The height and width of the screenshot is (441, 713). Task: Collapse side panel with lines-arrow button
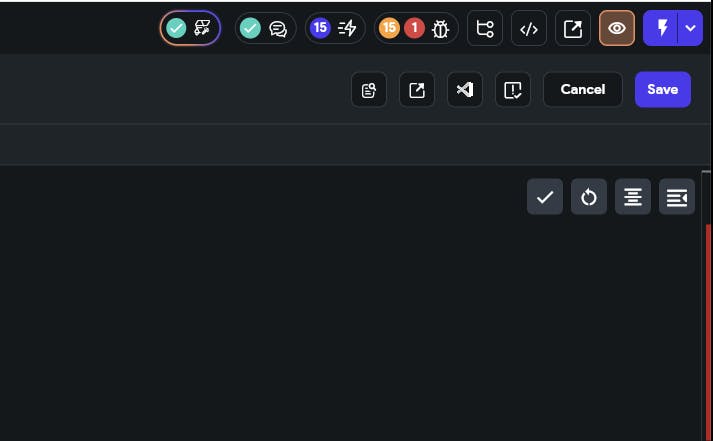[x=677, y=197]
